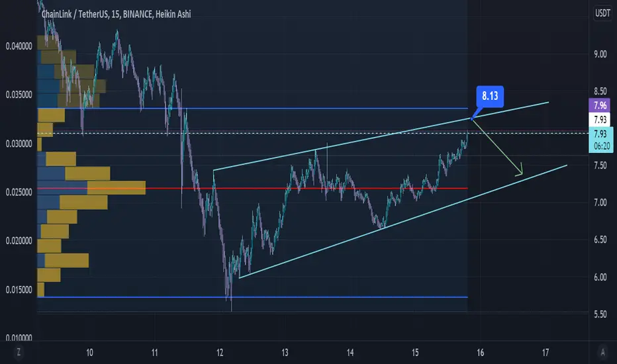The width and height of the screenshot is (617, 364).
Task: Click the 0.040000 left axis label
Action: pos(19,46)
